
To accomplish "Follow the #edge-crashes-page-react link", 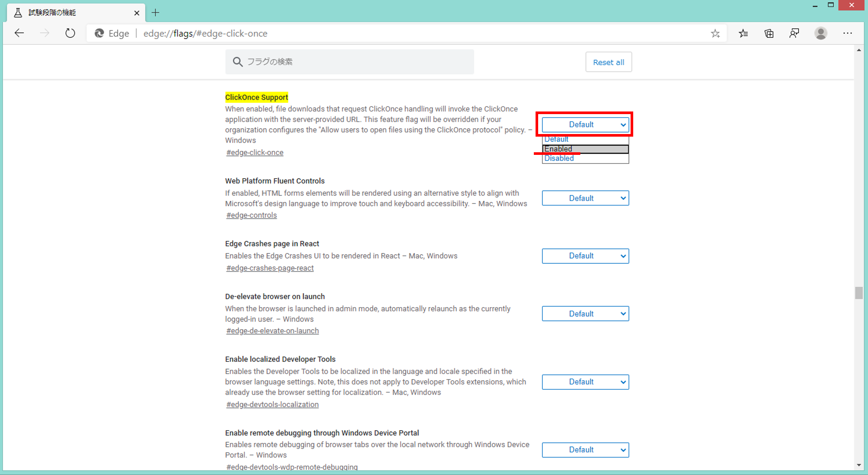I will pyautogui.click(x=270, y=268).
